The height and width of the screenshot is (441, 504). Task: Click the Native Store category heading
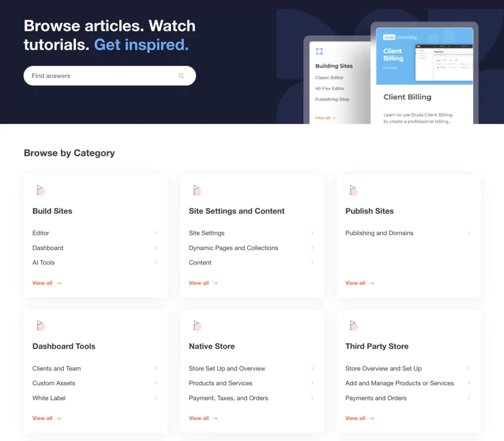(212, 346)
